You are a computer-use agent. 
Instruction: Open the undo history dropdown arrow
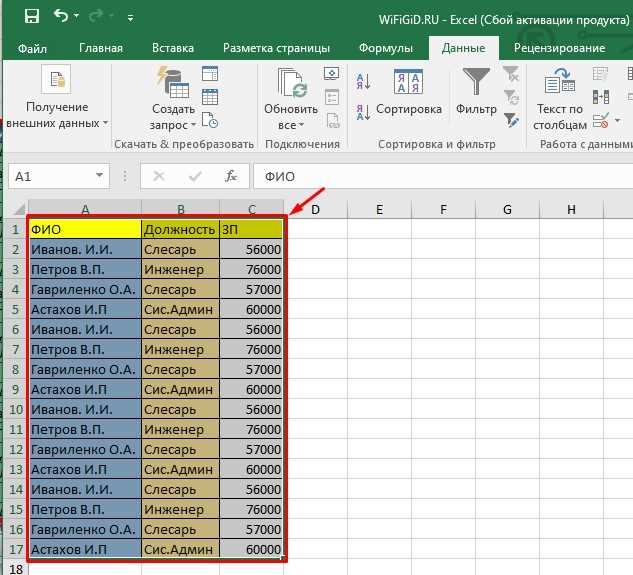tap(76, 17)
